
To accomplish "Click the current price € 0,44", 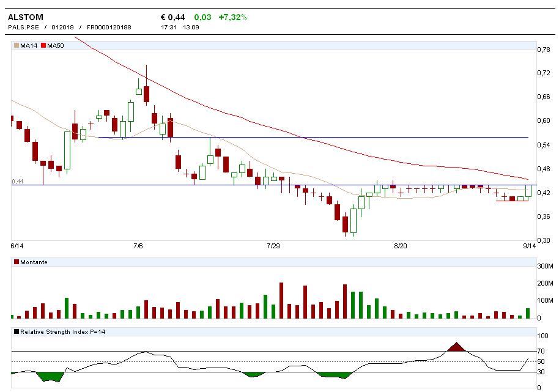I will pos(173,17).
